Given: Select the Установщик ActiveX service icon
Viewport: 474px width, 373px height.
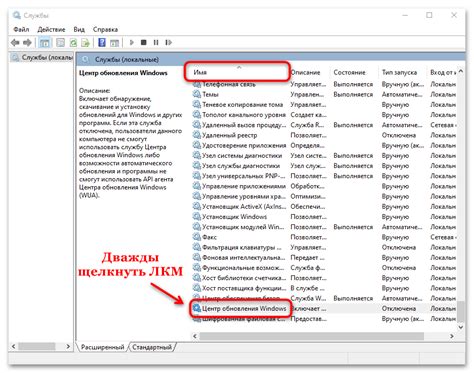Looking at the screenshot, I should (197, 206).
